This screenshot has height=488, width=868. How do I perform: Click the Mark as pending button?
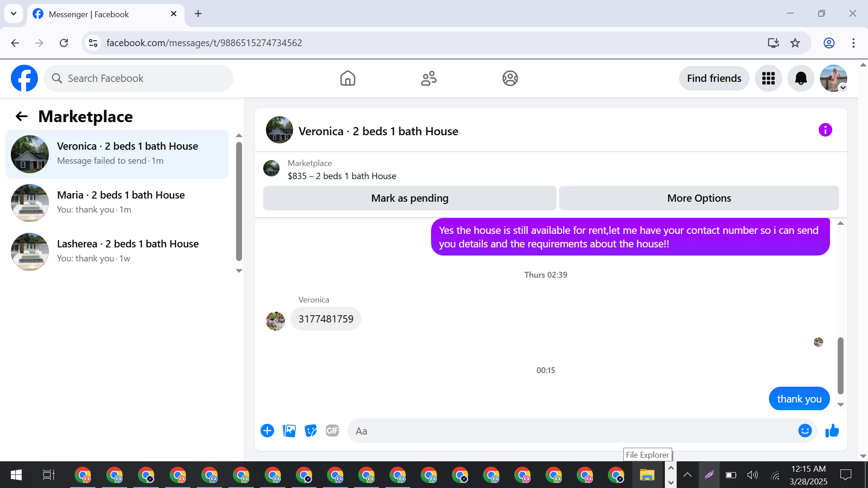coord(409,198)
